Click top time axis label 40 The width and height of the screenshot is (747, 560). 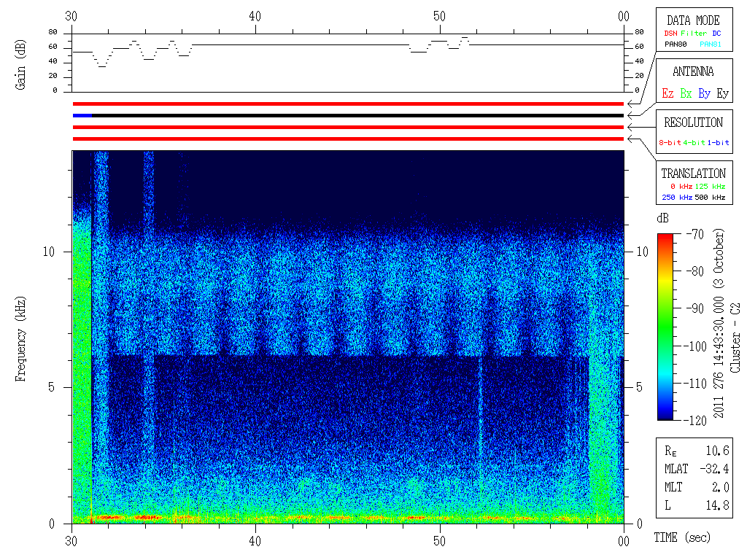tap(255, 17)
